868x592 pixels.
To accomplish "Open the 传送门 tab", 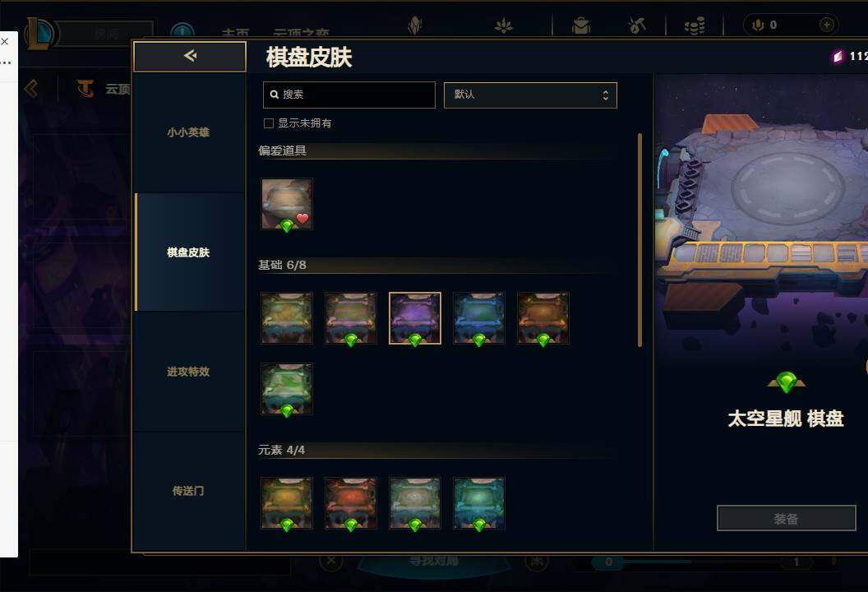I will (x=189, y=491).
